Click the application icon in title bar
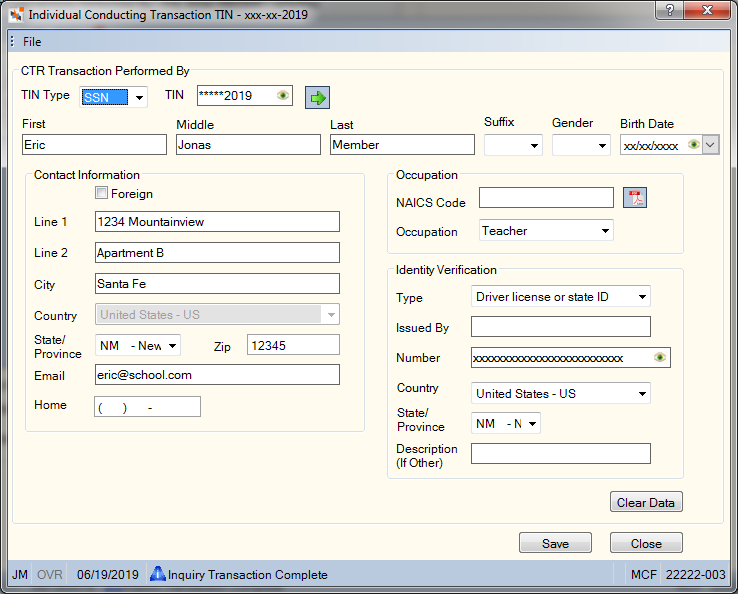This screenshot has width=738, height=594. pos(16,15)
